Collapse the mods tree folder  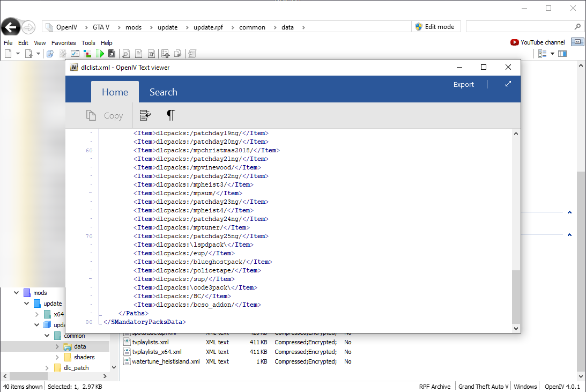click(x=16, y=293)
